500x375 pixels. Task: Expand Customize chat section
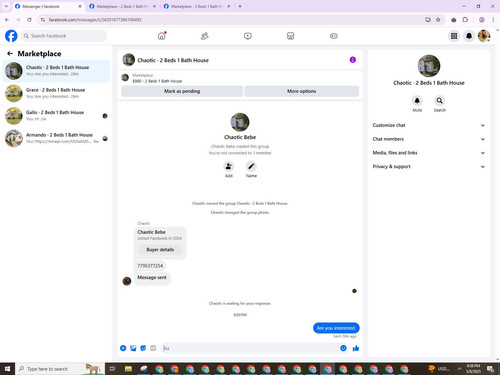tap(428, 125)
